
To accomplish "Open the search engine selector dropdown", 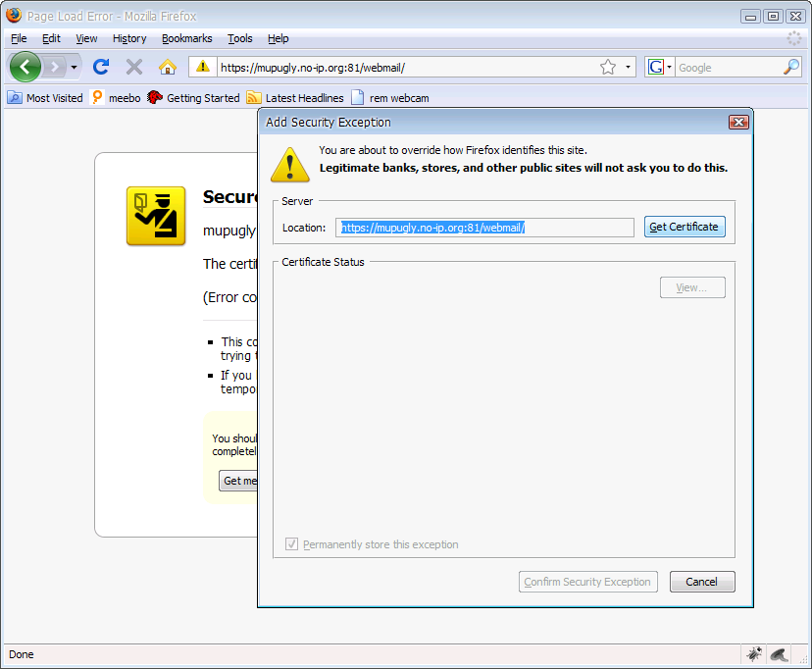I will (660, 67).
